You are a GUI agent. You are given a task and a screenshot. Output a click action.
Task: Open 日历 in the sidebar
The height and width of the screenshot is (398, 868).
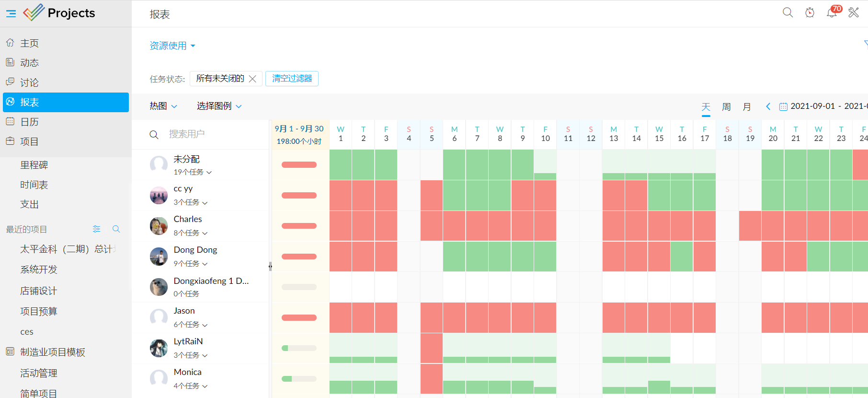coord(29,122)
